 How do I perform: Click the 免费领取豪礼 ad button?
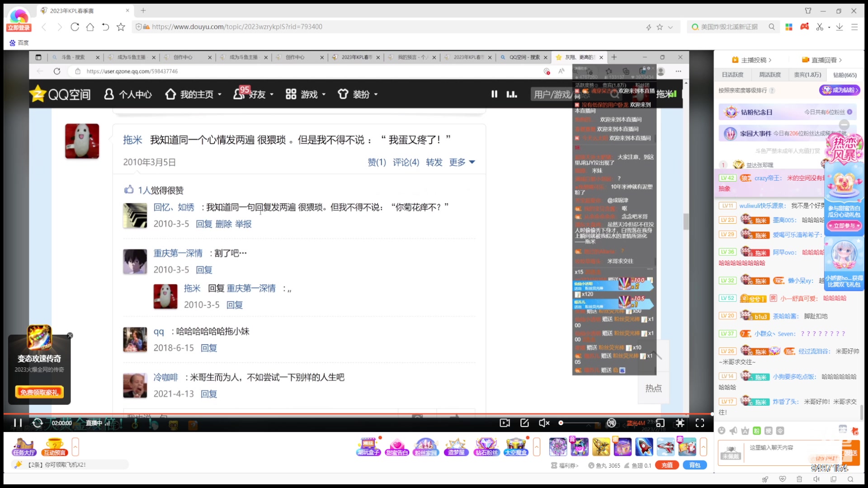[x=39, y=392]
